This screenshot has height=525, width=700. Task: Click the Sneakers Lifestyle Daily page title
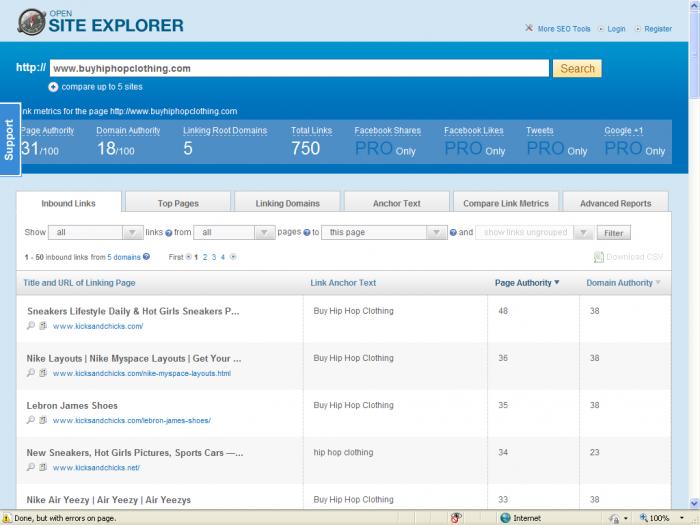[x=133, y=311]
